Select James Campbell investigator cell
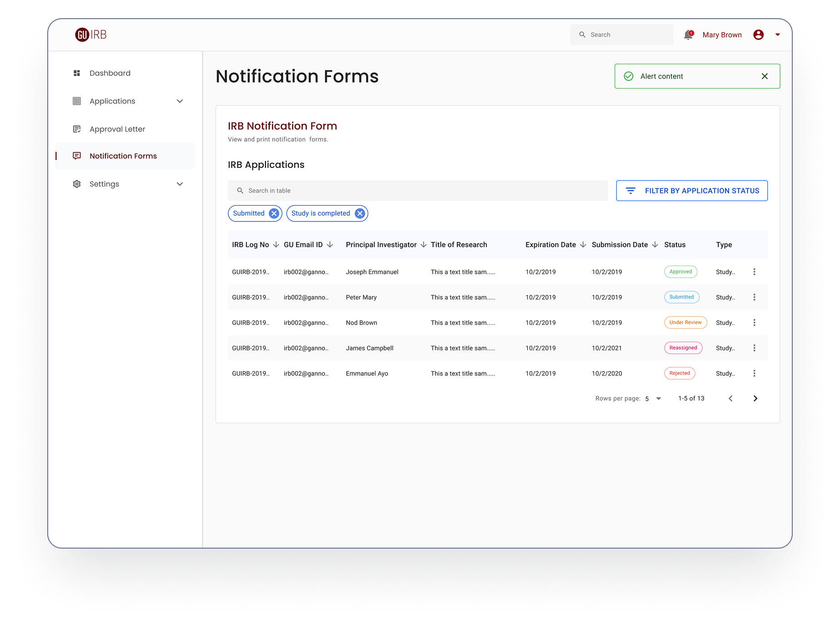The height and width of the screenshot is (625, 840). coord(370,348)
